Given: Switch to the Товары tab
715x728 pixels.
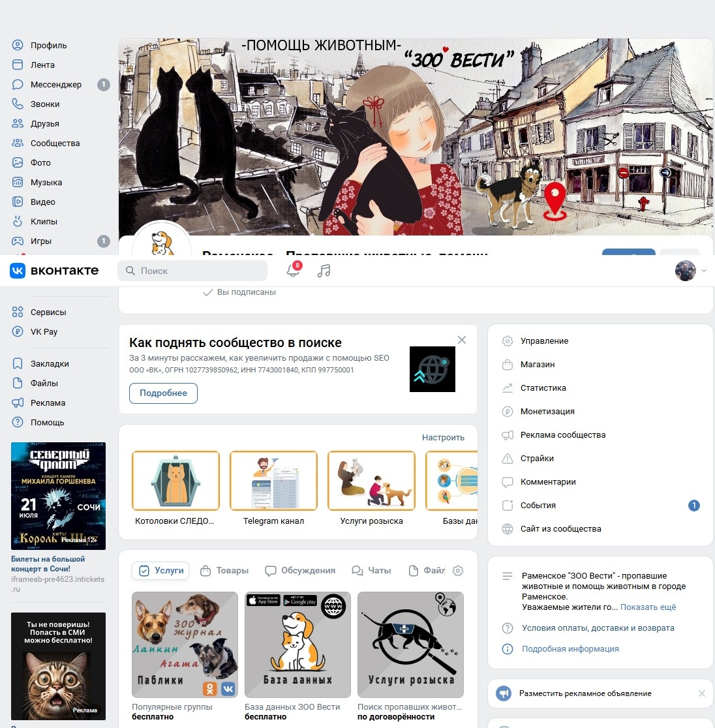Looking at the screenshot, I should point(224,571).
